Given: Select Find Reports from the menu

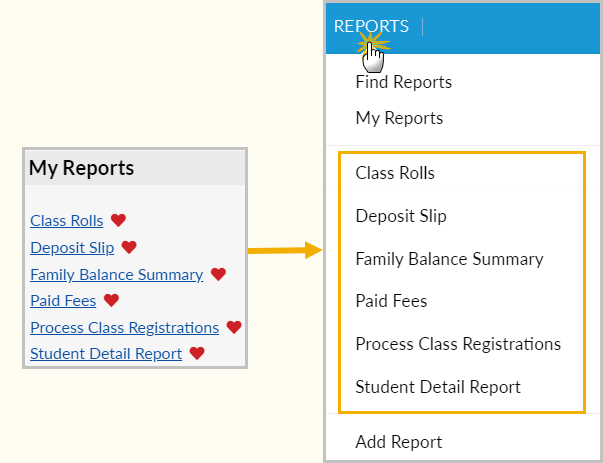Looking at the screenshot, I should 403,82.
